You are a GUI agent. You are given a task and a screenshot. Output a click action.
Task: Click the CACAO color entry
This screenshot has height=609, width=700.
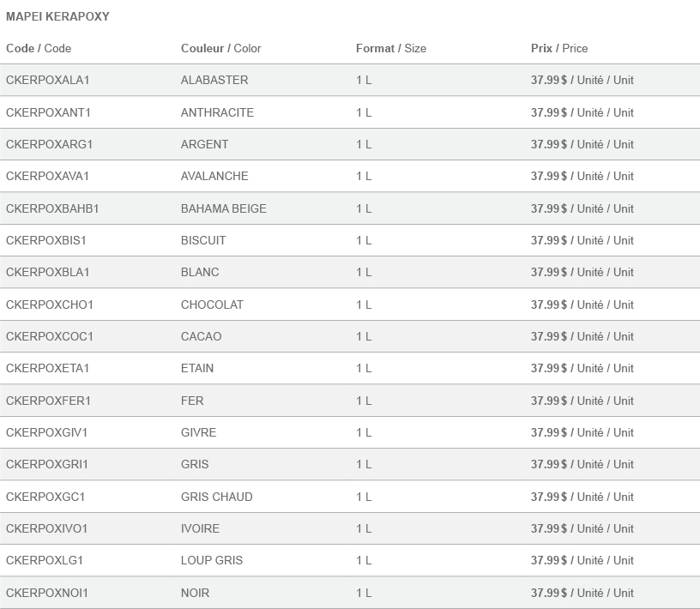point(202,336)
